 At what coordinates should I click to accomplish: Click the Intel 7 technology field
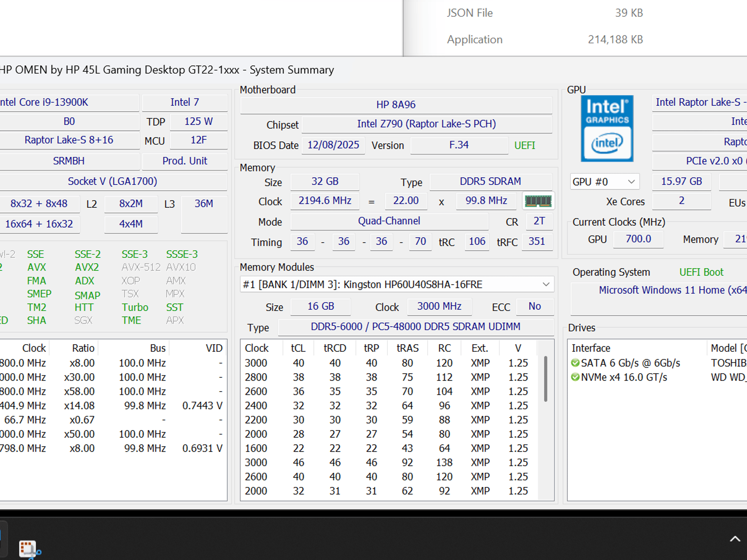pos(185,102)
